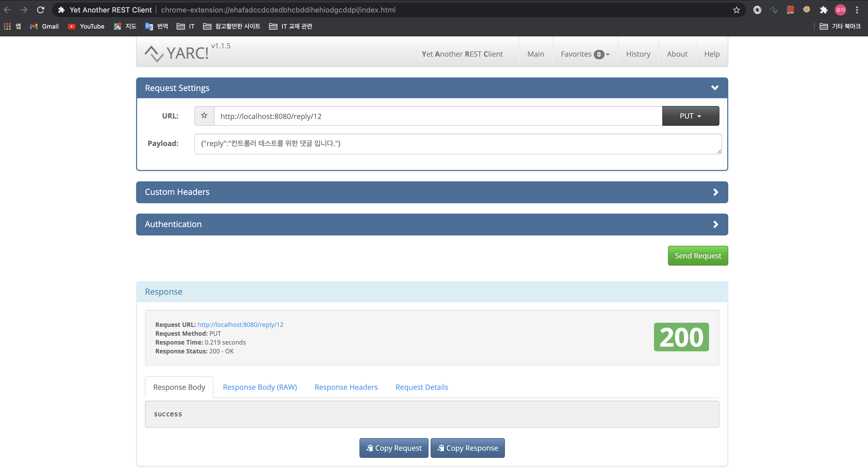Click the YARC! logo

pyautogui.click(x=177, y=53)
